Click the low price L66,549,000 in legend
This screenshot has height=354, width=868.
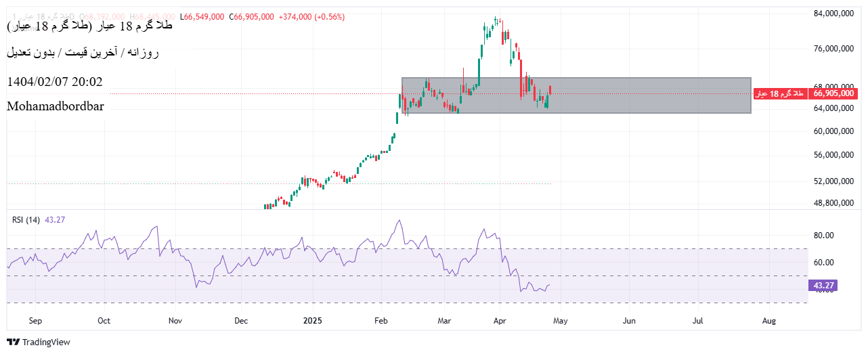tap(202, 17)
